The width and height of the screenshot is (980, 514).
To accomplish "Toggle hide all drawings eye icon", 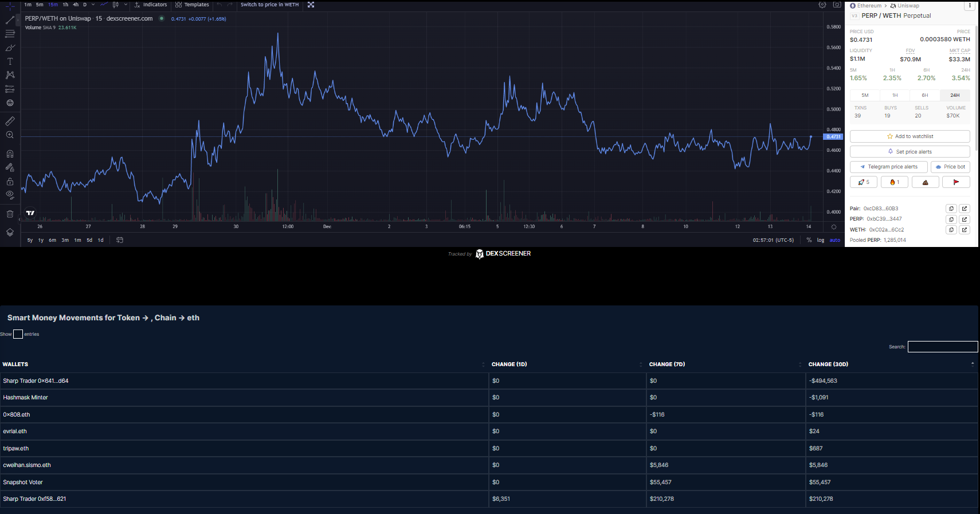I will [x=10, y=195].
